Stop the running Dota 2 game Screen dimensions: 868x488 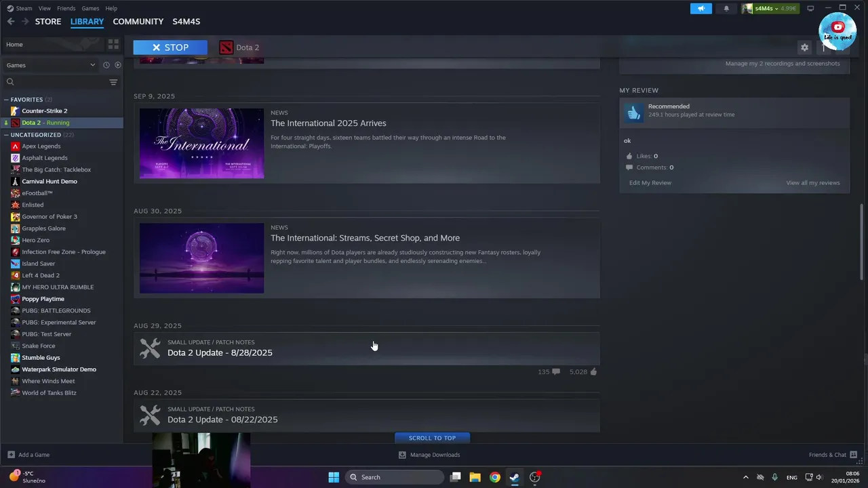170,47
